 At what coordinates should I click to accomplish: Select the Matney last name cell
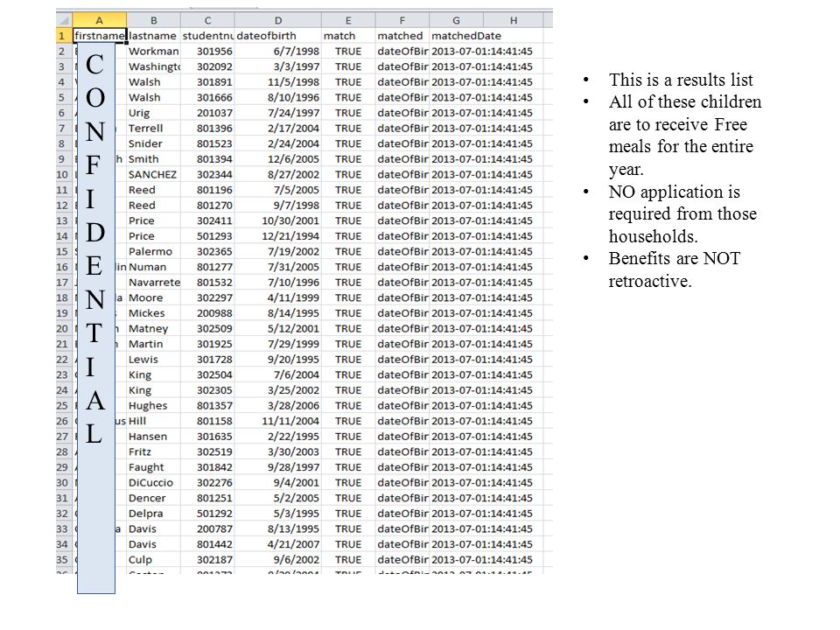[x=154, y=329]
